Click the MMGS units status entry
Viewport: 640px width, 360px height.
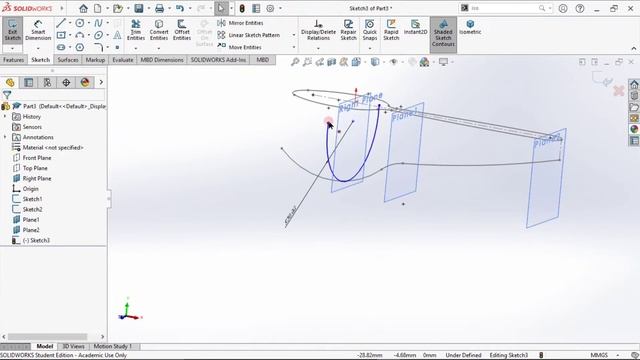point(599,355)
